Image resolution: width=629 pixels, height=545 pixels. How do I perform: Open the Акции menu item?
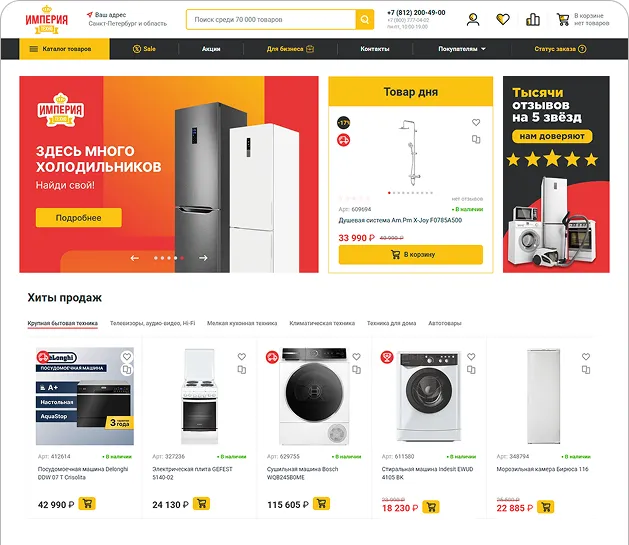click(211, 49)
